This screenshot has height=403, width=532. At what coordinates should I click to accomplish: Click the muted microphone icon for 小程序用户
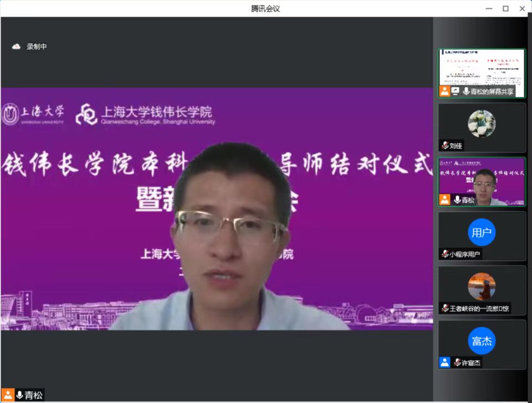[445, 254]
